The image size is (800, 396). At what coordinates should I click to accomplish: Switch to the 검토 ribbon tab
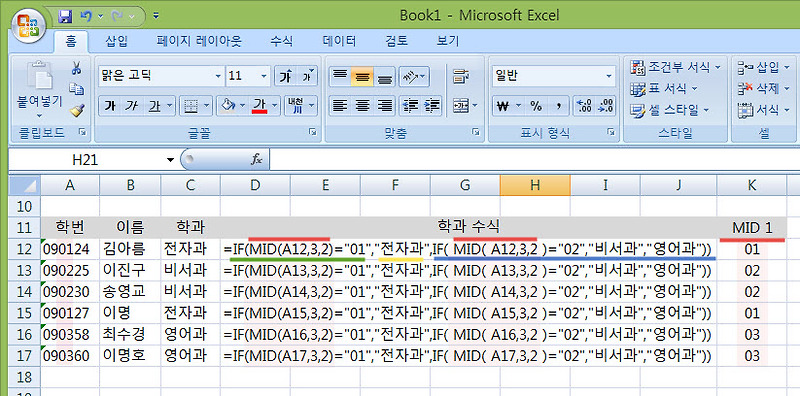point(396,41)
